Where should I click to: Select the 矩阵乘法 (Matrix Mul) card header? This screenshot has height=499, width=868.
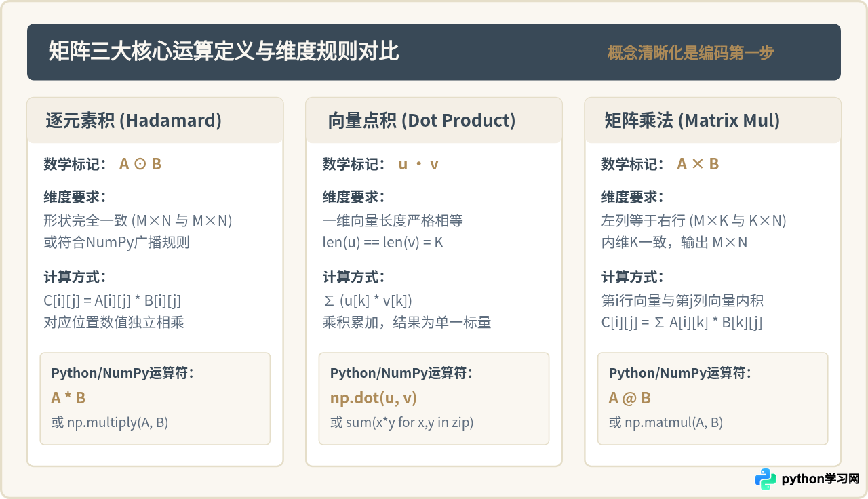pos(713,121)
